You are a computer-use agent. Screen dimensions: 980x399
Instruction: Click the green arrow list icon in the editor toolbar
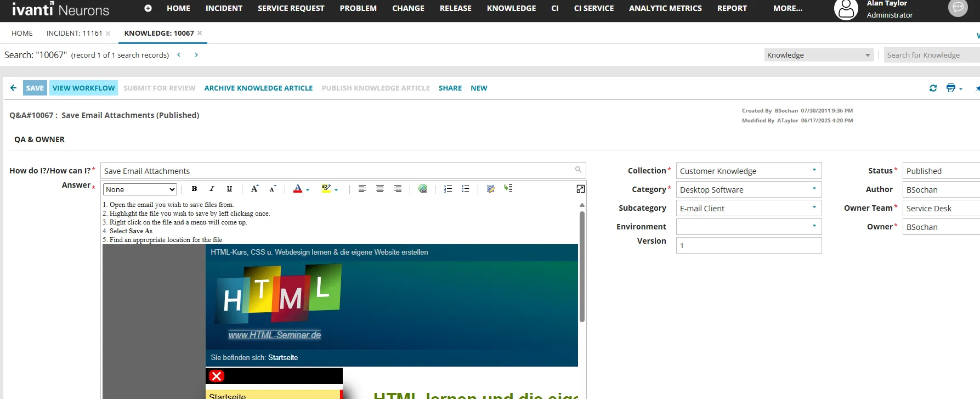coord(508,188)
